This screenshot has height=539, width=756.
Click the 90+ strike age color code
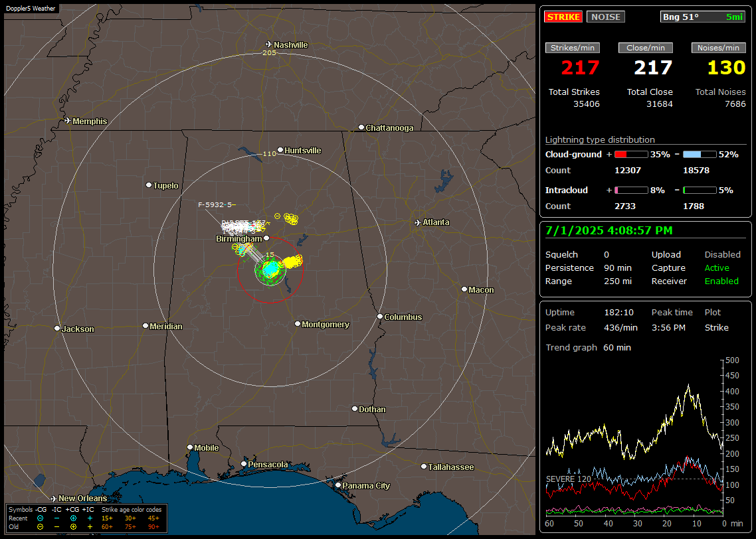154,527
